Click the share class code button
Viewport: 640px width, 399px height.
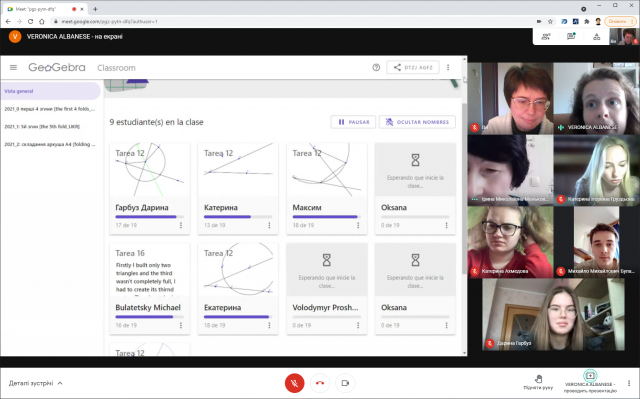413,68
